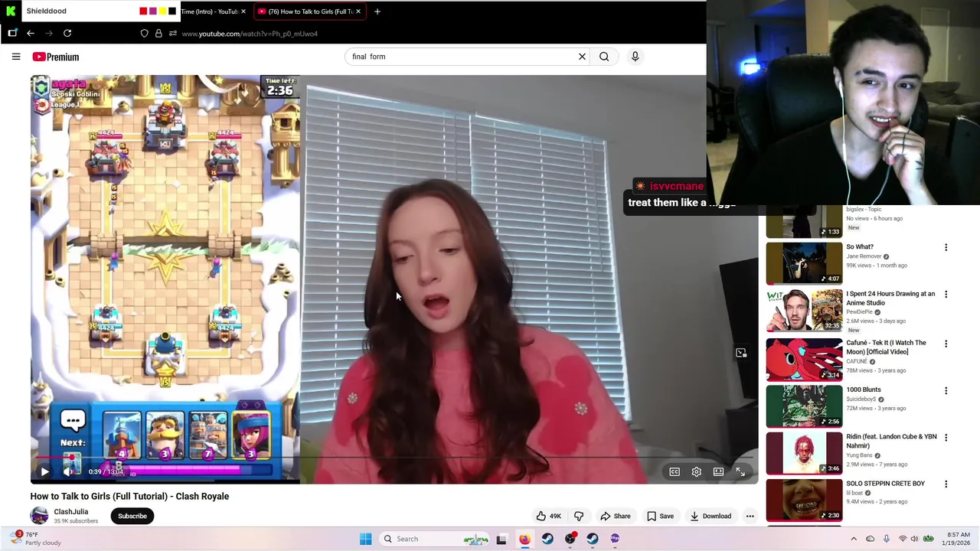
Task: Open options for Cafuné 'Tek It' video
Action: pyautogui.click(x=946, y=344)
